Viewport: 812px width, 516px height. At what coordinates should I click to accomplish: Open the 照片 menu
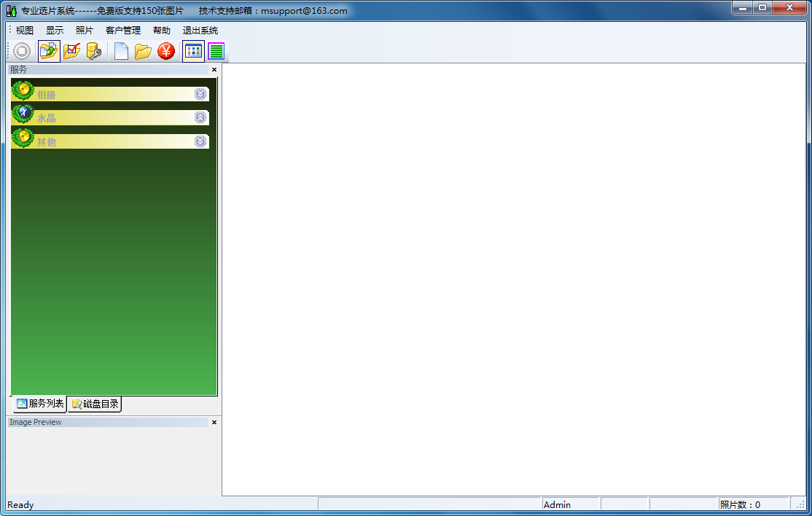point(85,31)
